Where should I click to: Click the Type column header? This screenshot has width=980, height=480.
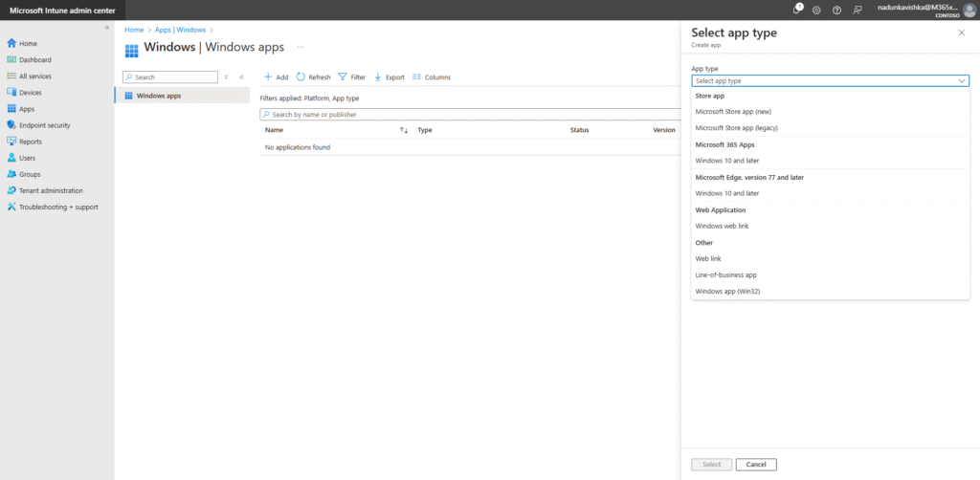(425, 130)
